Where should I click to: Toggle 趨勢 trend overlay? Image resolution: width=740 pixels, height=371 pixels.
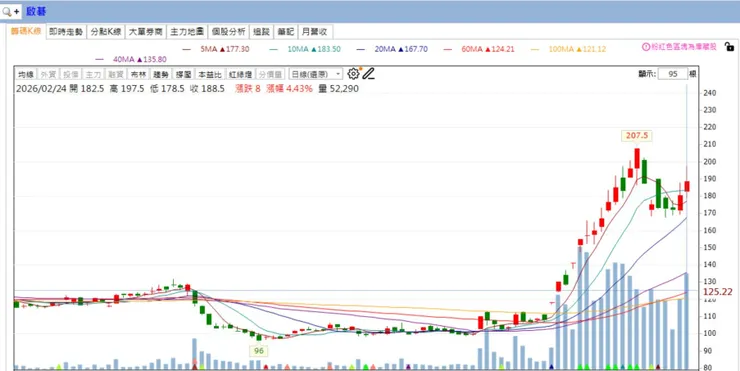coord(161,74)
